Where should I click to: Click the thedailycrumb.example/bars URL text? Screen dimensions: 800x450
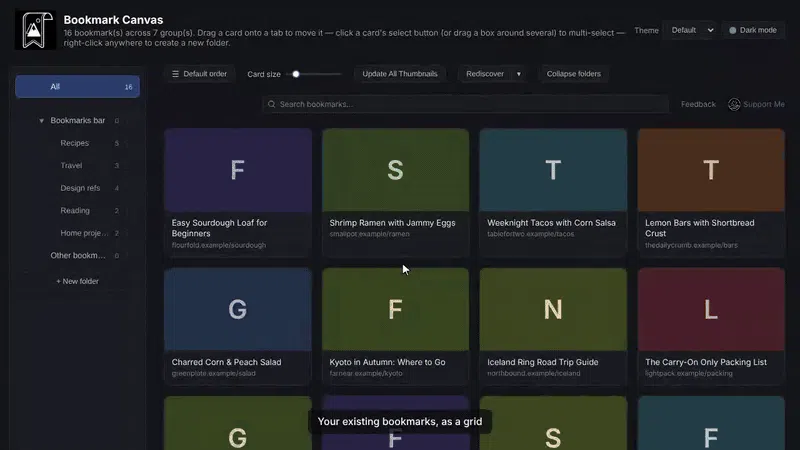click(x=691, y=245)
